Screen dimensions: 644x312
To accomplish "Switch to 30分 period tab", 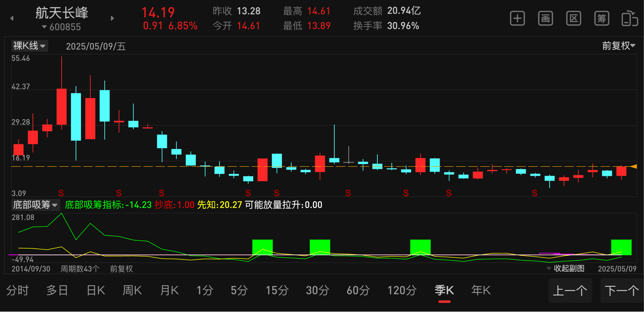I will pyautogui.click(x=317, y=290).
